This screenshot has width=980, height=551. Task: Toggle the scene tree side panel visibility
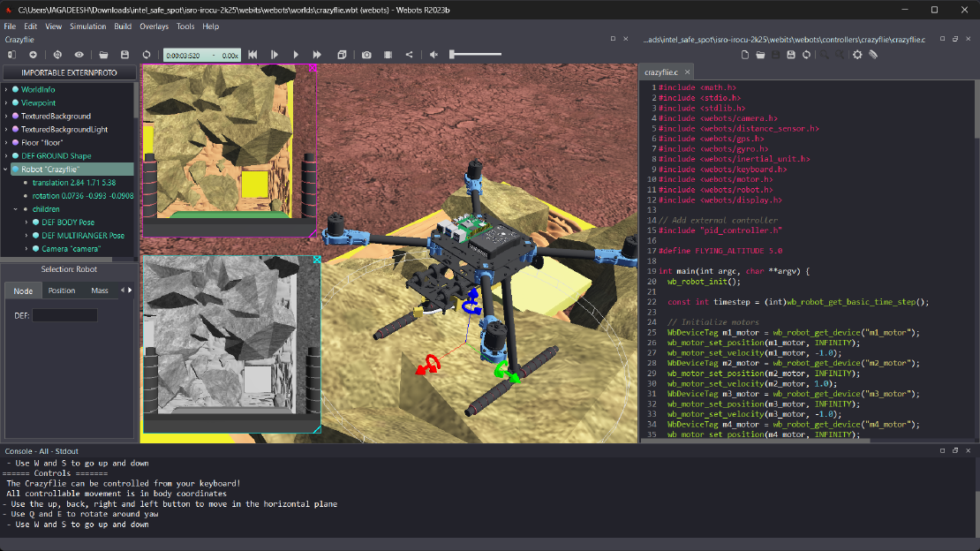[x=11, y=55]
